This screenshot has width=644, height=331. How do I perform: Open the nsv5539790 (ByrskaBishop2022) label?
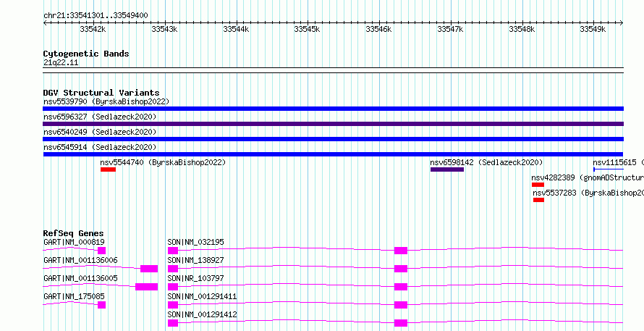point(106,101)
